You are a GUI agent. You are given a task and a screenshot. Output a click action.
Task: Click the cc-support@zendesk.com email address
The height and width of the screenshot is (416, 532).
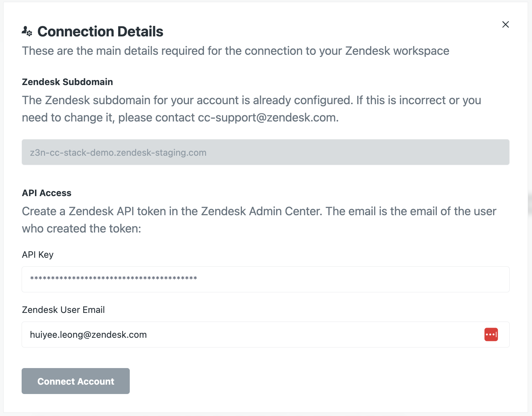(267, 118)
